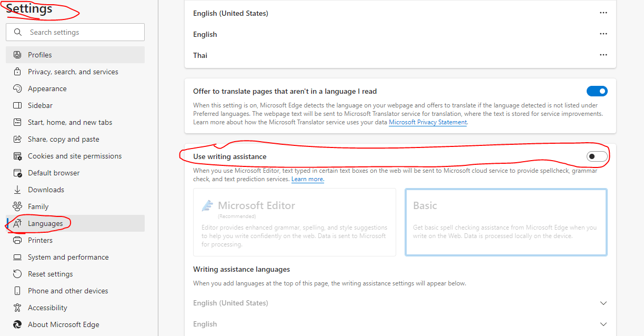Click the Microsoft Editor feather icon
Viewport: 644px width, 336px height.
(207, 205)
